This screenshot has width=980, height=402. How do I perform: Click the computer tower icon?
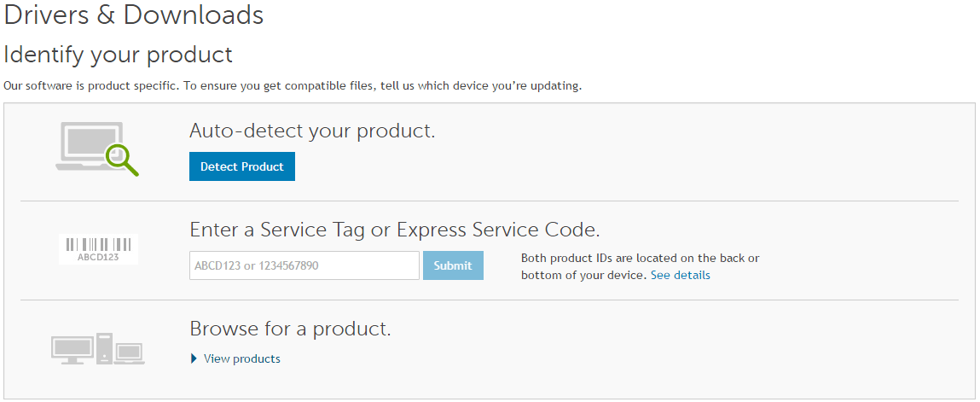tap(104, 348)
